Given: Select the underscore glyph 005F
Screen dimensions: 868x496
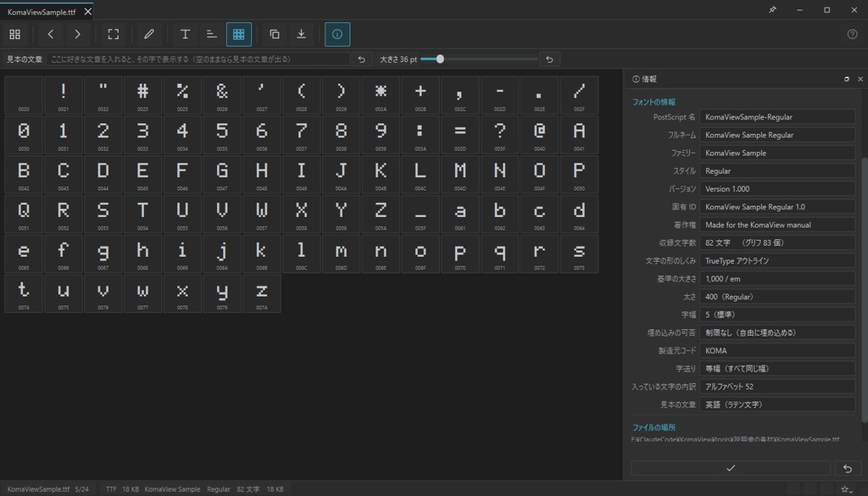Looking at the screenshot, I should click(420, 215).
